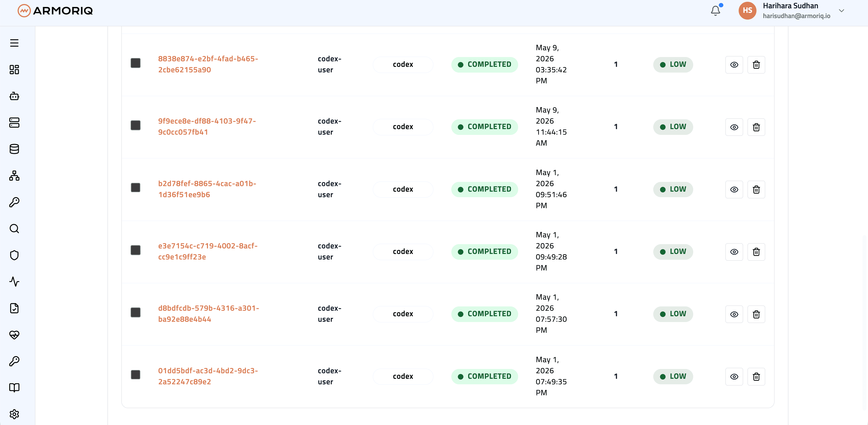
Task: Open link b2d78fef-8865-4cac-a01b-1d36f51ee9b6
Action: (207, 189)
